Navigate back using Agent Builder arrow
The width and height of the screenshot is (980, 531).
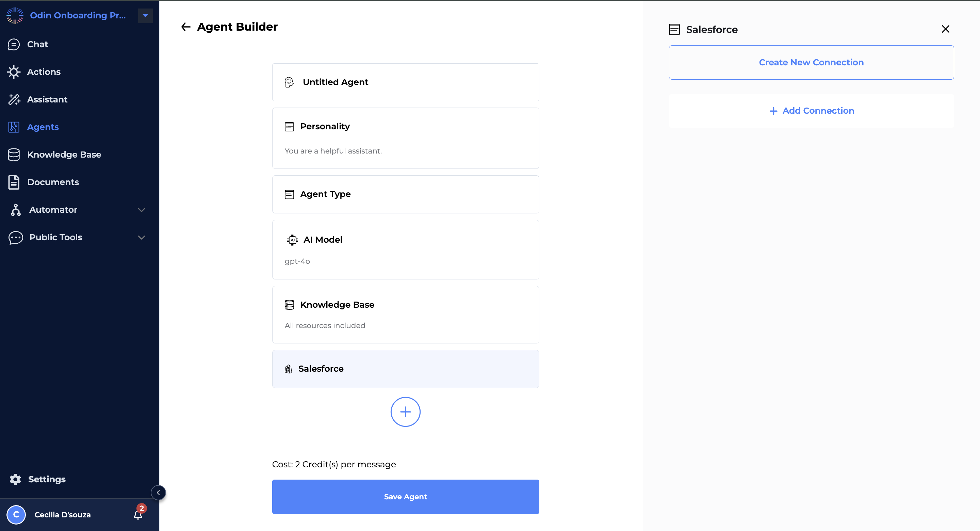tap(185, 27)
